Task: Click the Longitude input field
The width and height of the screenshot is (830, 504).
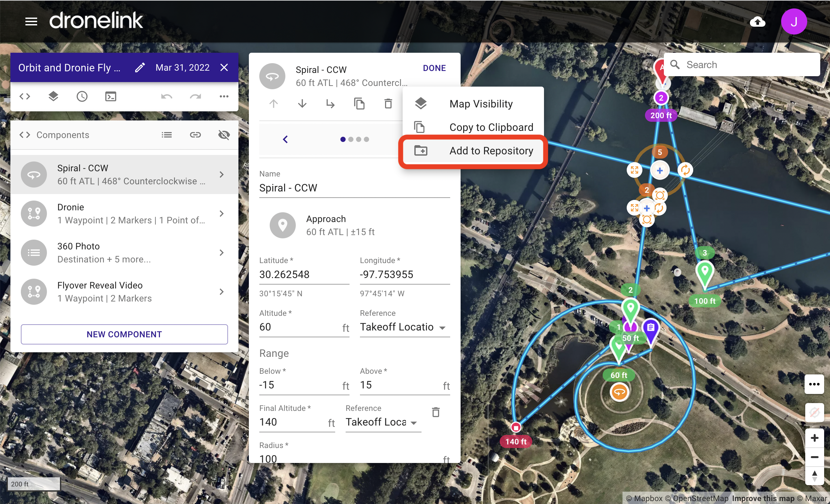Action: coord(405,275)
